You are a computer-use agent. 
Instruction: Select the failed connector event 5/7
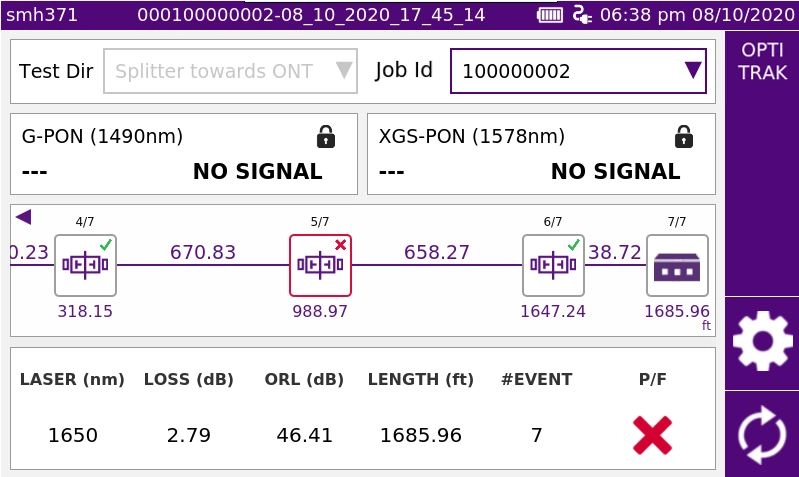coord(320,265)
